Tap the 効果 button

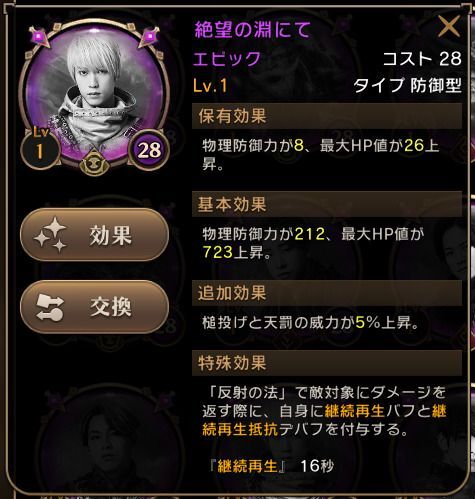[95, 235]
